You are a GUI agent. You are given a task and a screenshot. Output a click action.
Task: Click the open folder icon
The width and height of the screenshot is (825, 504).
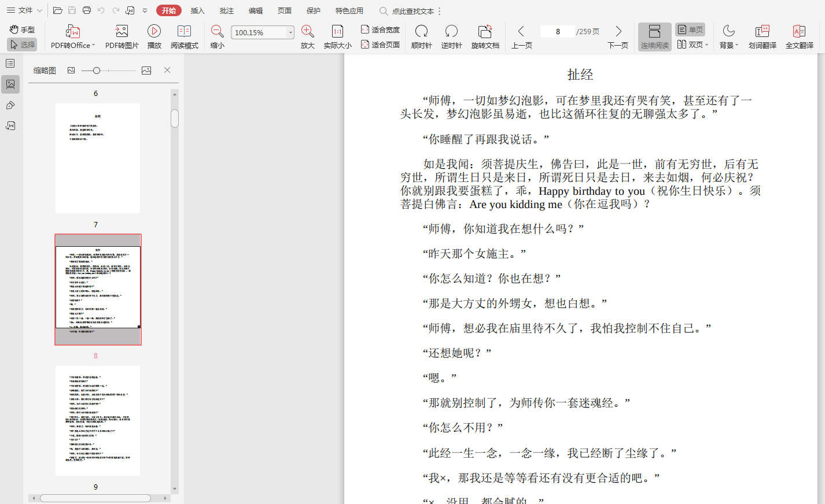57,10
